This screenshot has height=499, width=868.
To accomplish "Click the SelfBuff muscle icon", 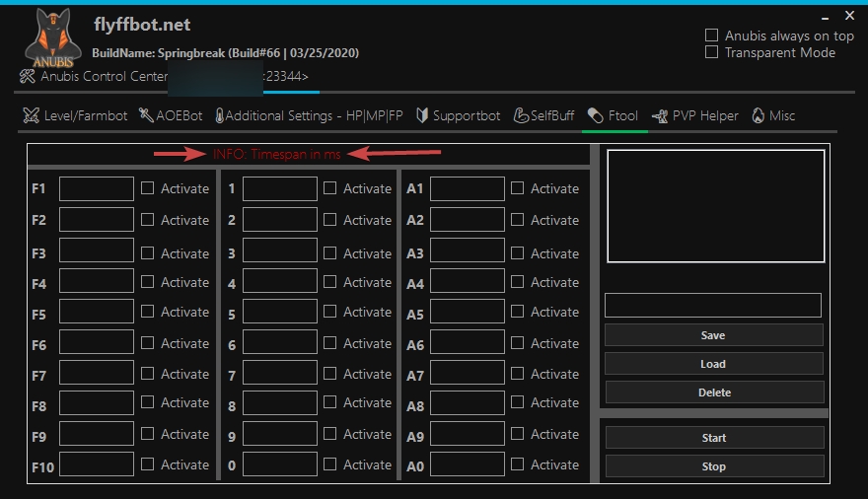I will click(x=522, y=116).
